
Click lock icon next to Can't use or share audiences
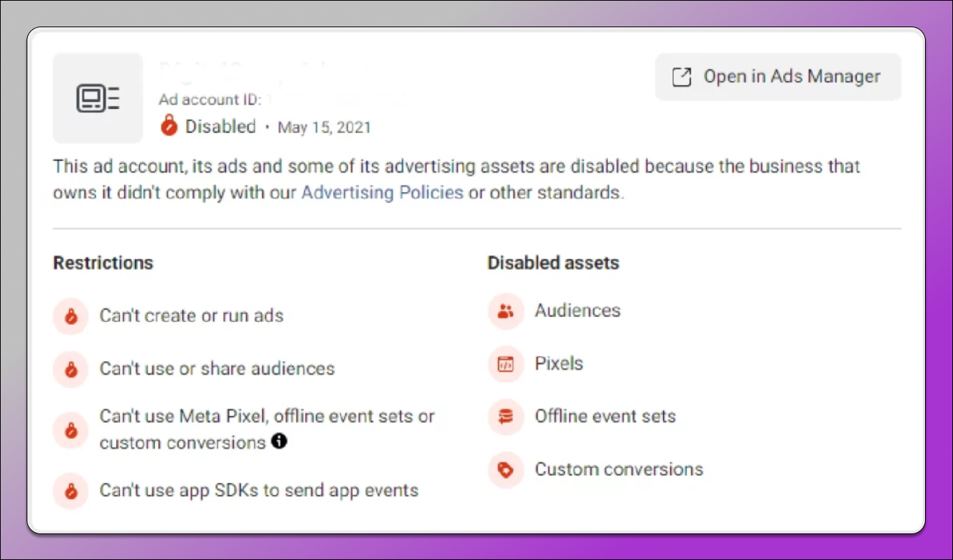[71, 369]
